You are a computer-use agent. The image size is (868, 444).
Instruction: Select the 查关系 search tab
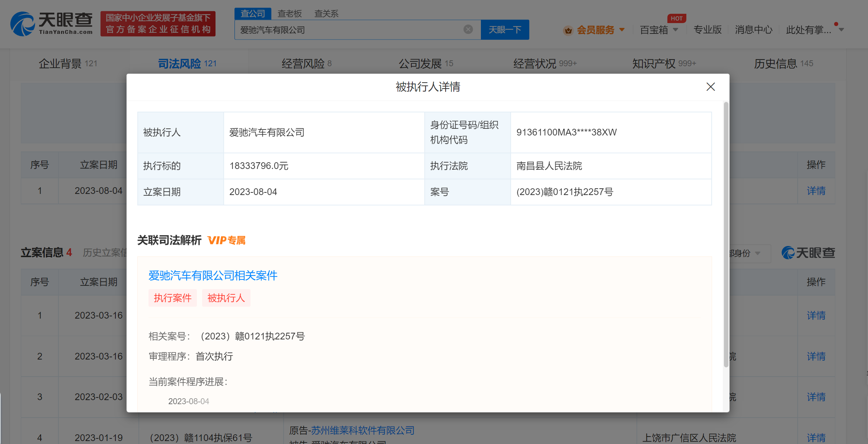click(326, 14)
